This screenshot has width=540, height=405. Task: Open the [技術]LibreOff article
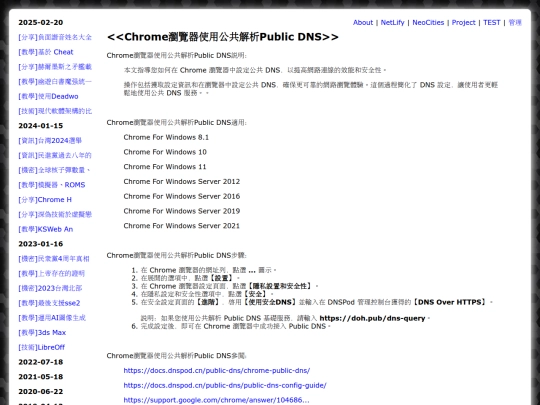click(42, 347)
